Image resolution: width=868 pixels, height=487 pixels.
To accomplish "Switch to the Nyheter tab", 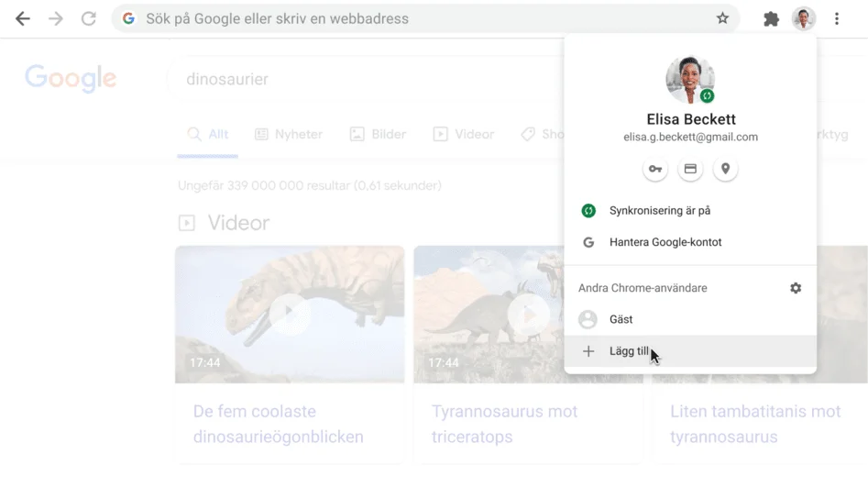I will [x=289, y=134].
